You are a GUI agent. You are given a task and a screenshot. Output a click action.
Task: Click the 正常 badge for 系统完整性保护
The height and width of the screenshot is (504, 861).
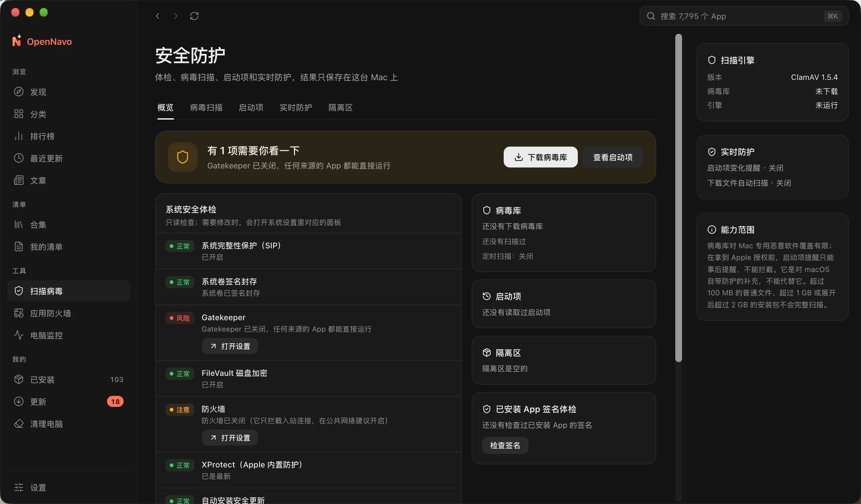click(180, 246)
